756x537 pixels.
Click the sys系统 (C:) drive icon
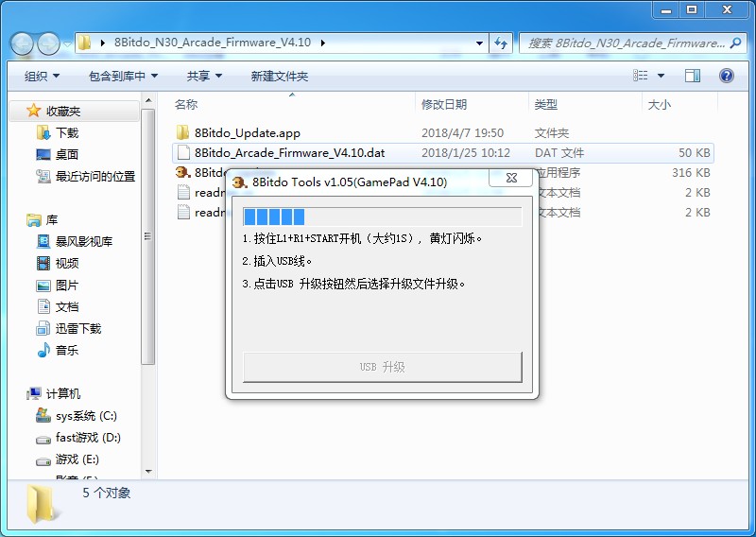tap(43, 415)
